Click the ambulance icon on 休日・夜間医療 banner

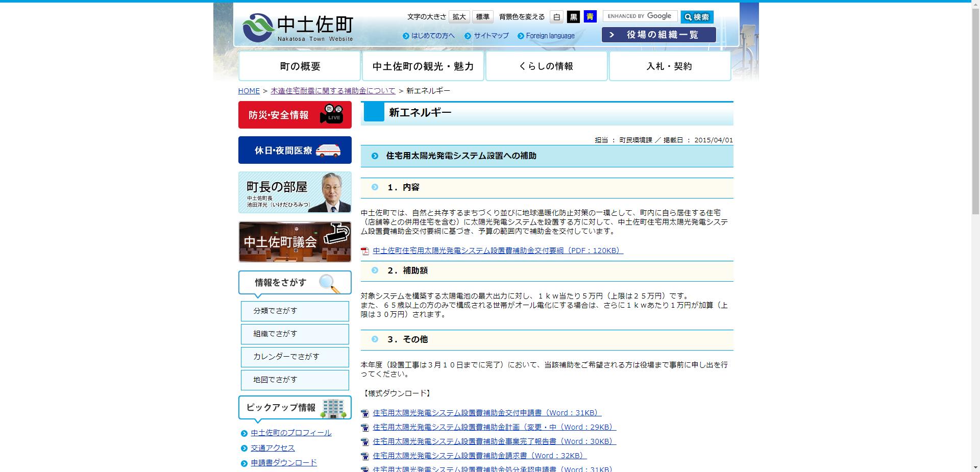click(x=329, y=150)
